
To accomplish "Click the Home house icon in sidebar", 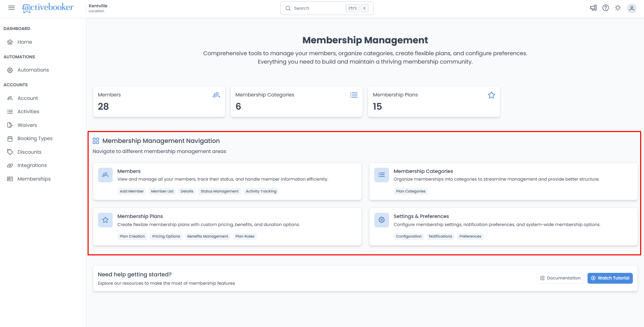I will (x=10, y=42).
